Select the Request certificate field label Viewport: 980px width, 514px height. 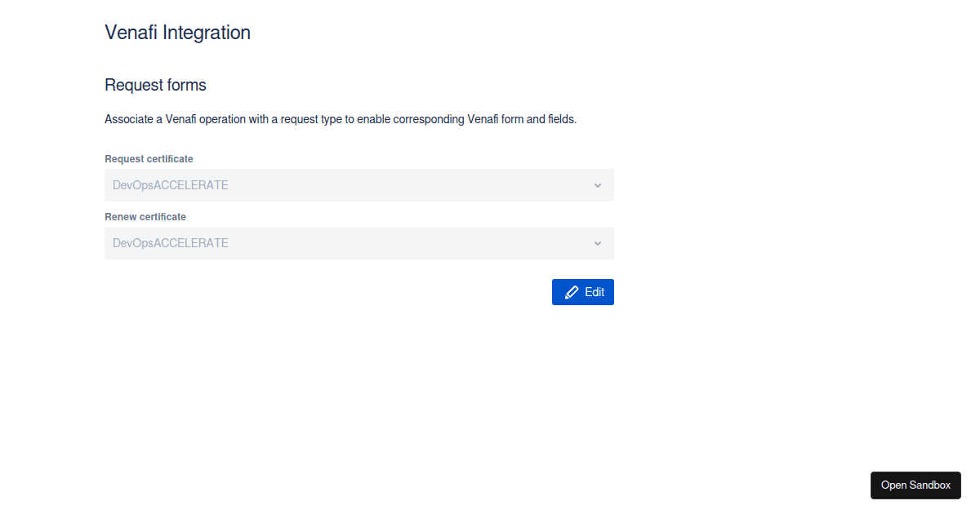pyautogui.click(x=149, y=158)
